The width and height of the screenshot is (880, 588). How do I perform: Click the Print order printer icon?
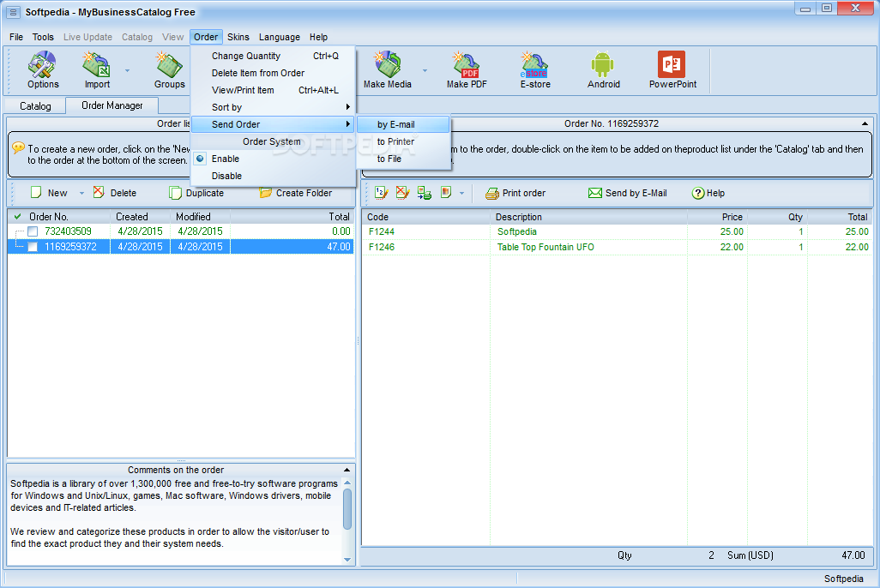[492, 193]
